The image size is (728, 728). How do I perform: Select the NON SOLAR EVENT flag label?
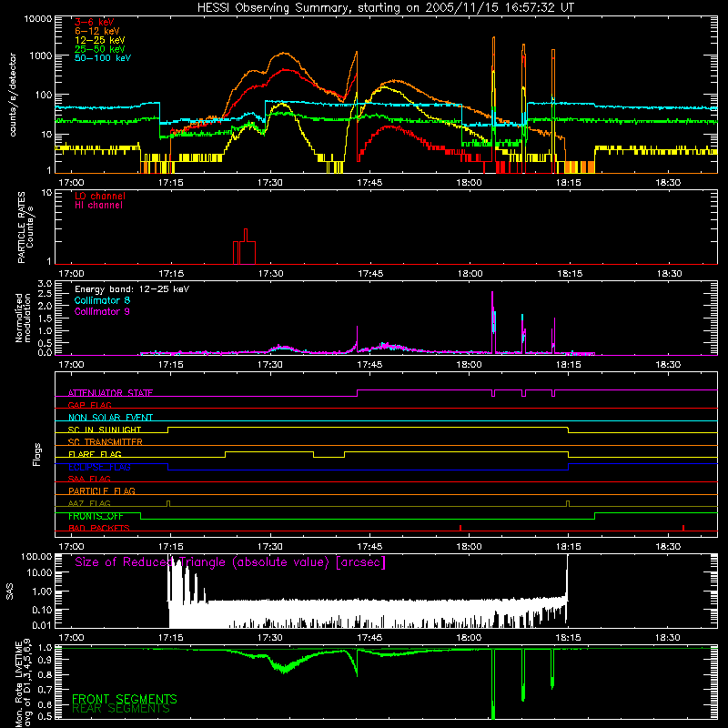pos(110,418)
